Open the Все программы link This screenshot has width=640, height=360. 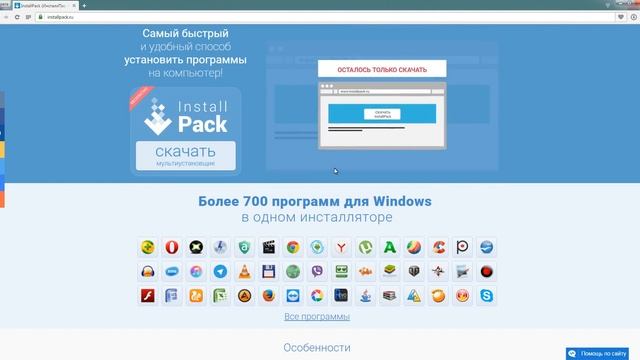[317, 316]
